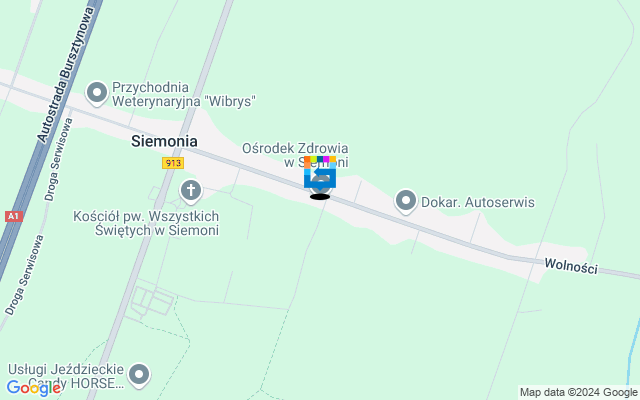640x400 pixels.
Task: Click the black shadow oval beneath center marker
Action: tap(320, 197)
